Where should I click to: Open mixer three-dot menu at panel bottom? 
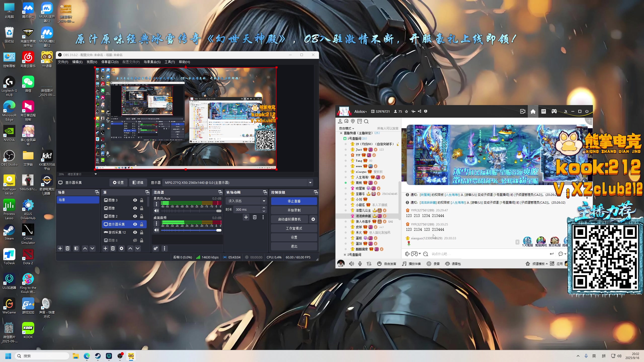click(x=165, y=248)
